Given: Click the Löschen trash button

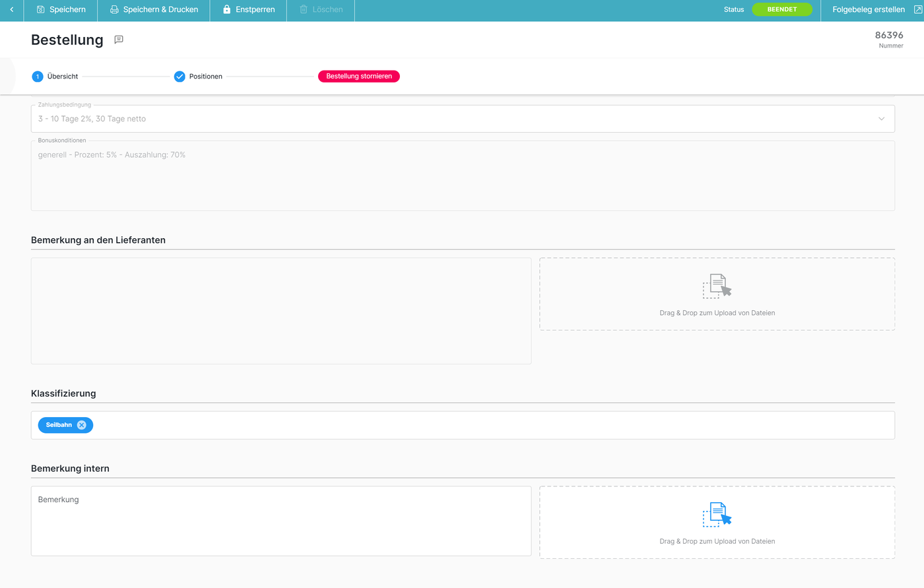Looking at the screenshot, I should coord(321,10).
